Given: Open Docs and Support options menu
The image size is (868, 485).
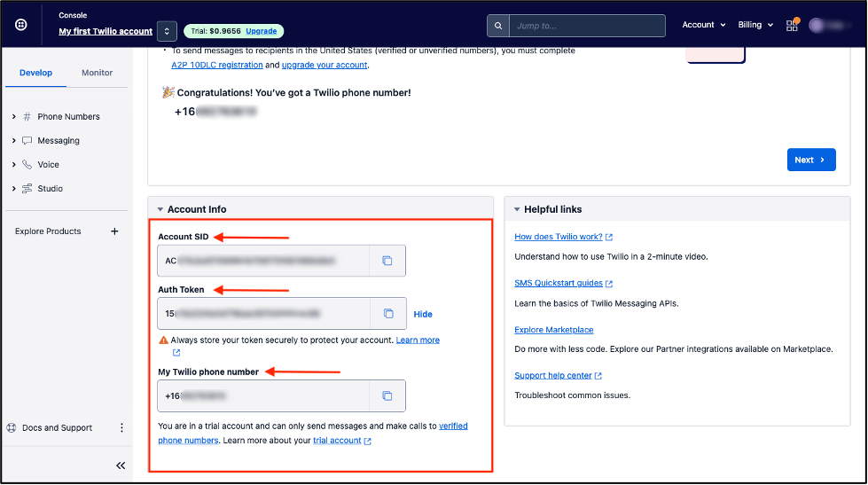Looking at the screenshot, I should click(121, 427).
